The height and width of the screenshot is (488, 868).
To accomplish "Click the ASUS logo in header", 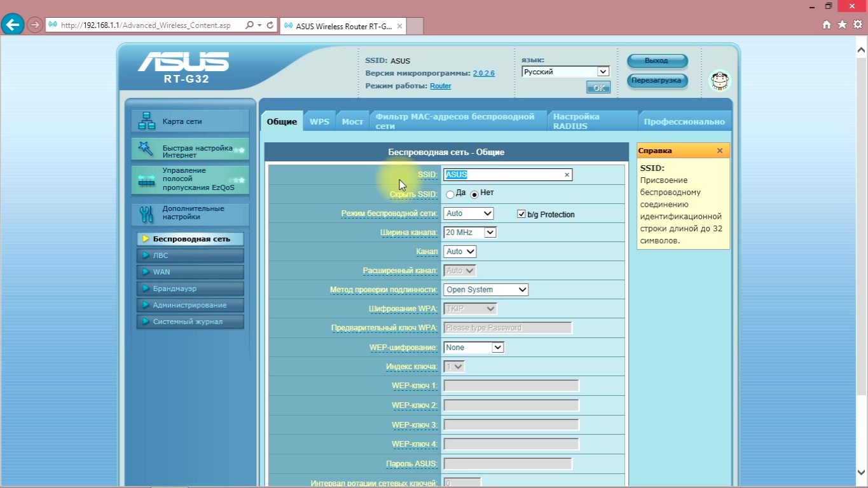I will pos(183,62).
